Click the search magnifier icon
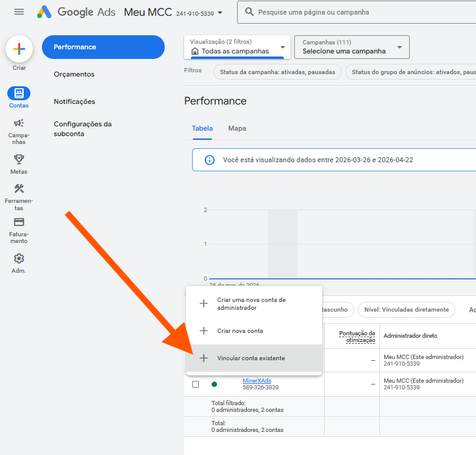 [249, 12]
